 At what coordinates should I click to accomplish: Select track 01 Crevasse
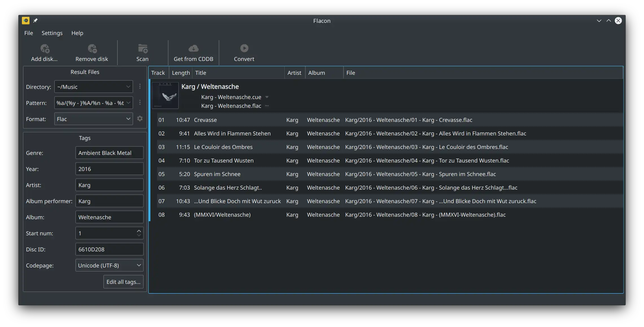[390, 120]
